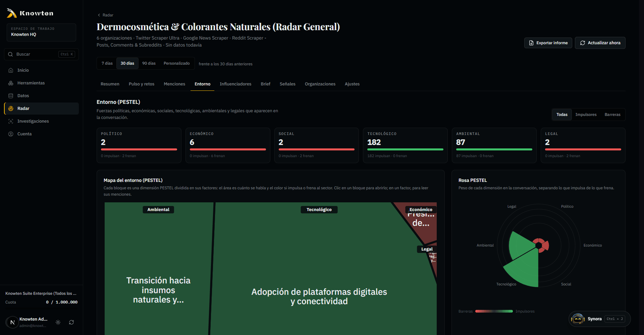Select the Personalizado time range
The width and height of the screenshot is (644, 335).
point(177,63)
